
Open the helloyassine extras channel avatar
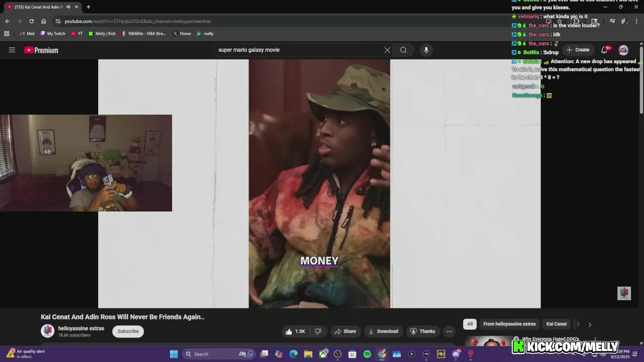pos(48,331)
